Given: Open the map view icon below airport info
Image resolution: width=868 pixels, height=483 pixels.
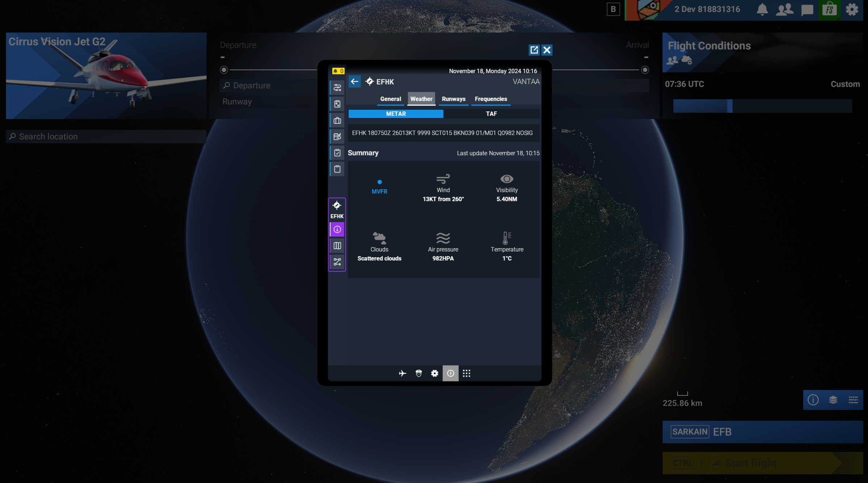Looking at the screenshot, I should point(337,245).
